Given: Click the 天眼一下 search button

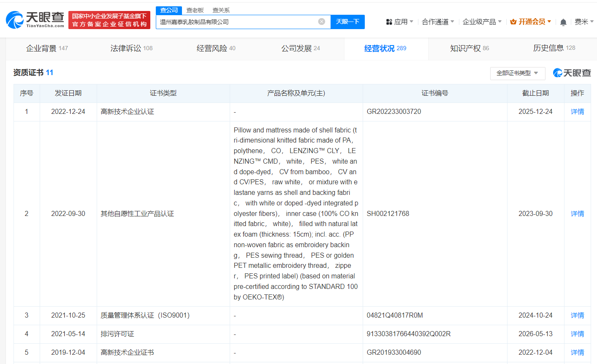Looking at the screenshot, I should [x=347, y=22].
